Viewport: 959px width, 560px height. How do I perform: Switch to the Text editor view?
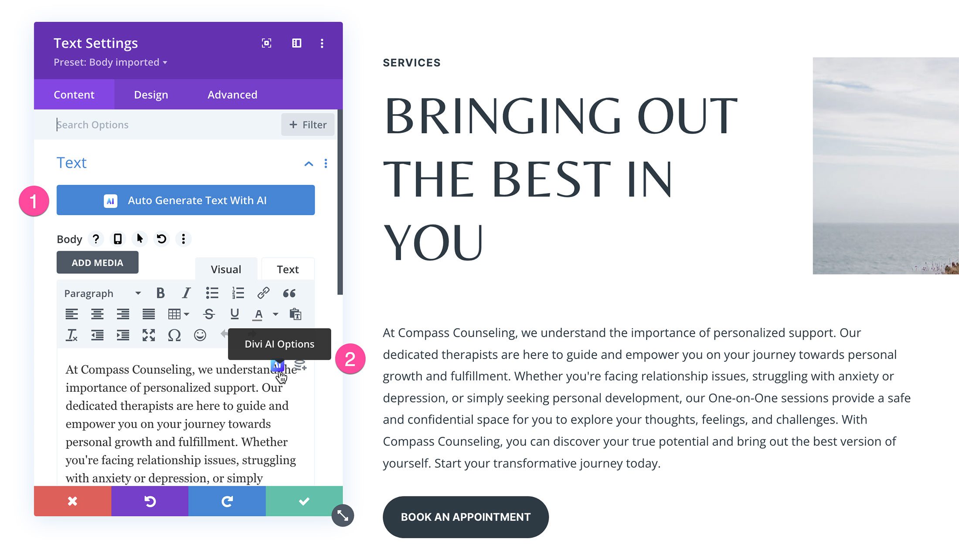click(287, 268)
